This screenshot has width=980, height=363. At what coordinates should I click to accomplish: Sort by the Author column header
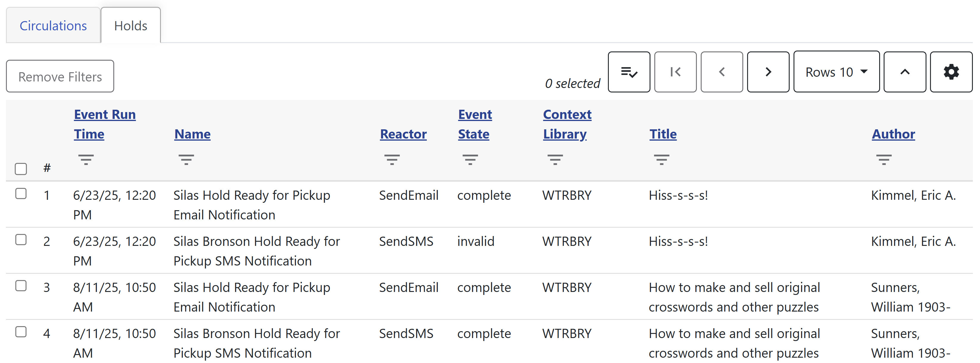pos(893,134)
